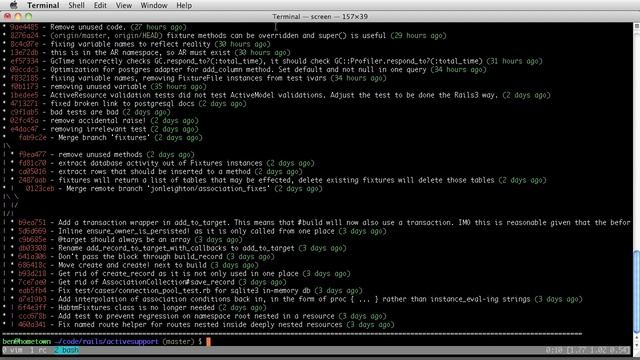This screenshot has width=640, height=360.
Task: Click 'fixed broken link to postgresql docs'
Action: click(x=122, y=104)
